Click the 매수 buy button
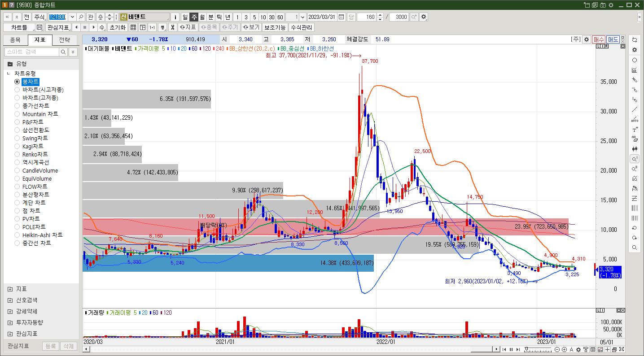The image size is (644, 356). 599,39
